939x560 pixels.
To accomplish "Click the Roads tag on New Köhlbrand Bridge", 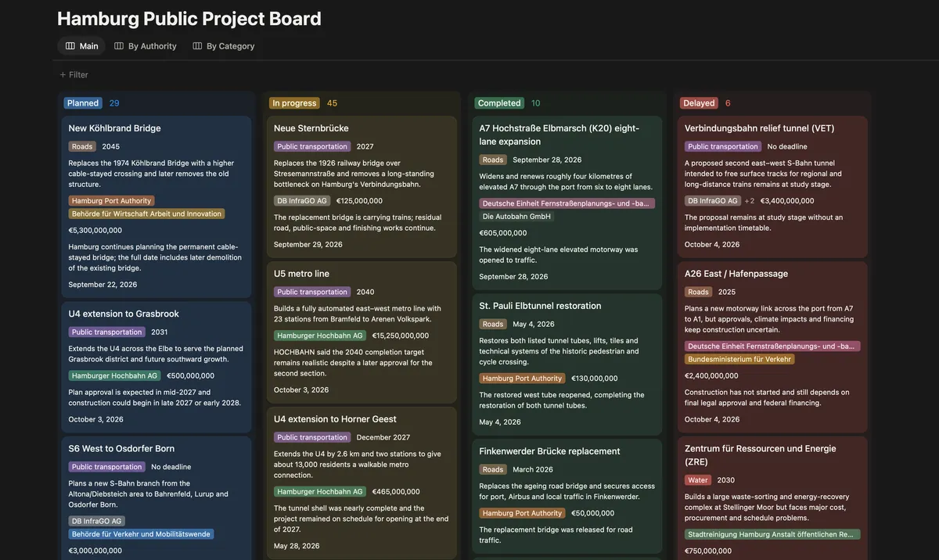I will [82, 146].
